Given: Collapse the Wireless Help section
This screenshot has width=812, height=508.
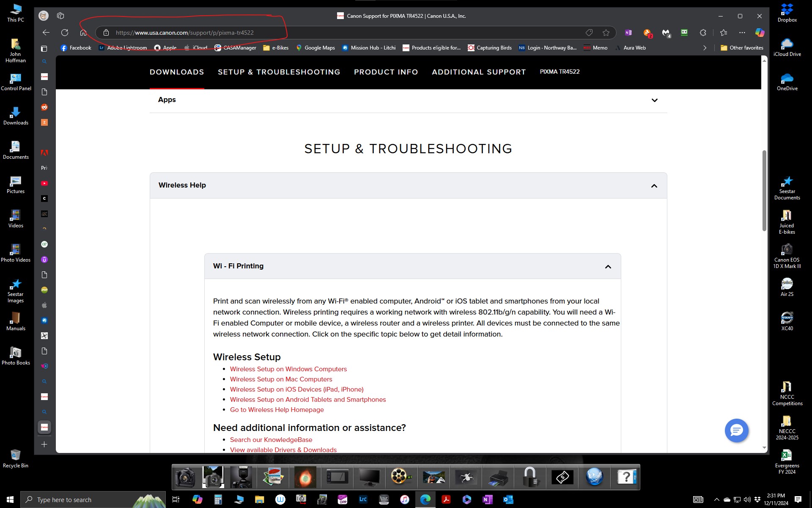Looking at the screenshot, I should pyautogui.click(x=654, y=185).
